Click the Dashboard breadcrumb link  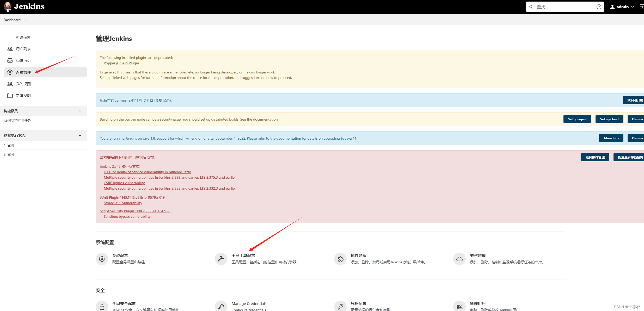pyautogui.click(x=12, y=20)
